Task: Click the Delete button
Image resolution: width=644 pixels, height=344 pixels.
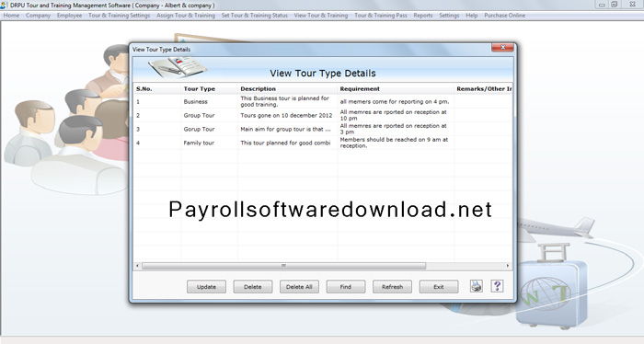Action: pyautogui.click(x=253, y=287)
